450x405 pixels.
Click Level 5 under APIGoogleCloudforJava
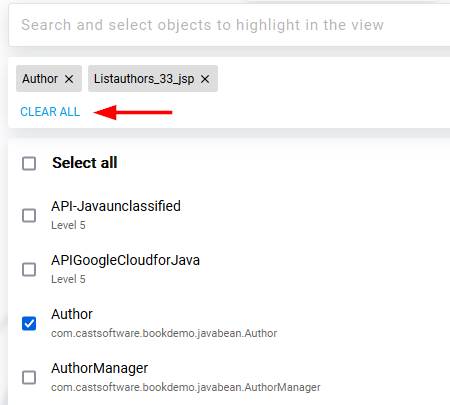tap(68, 279)
